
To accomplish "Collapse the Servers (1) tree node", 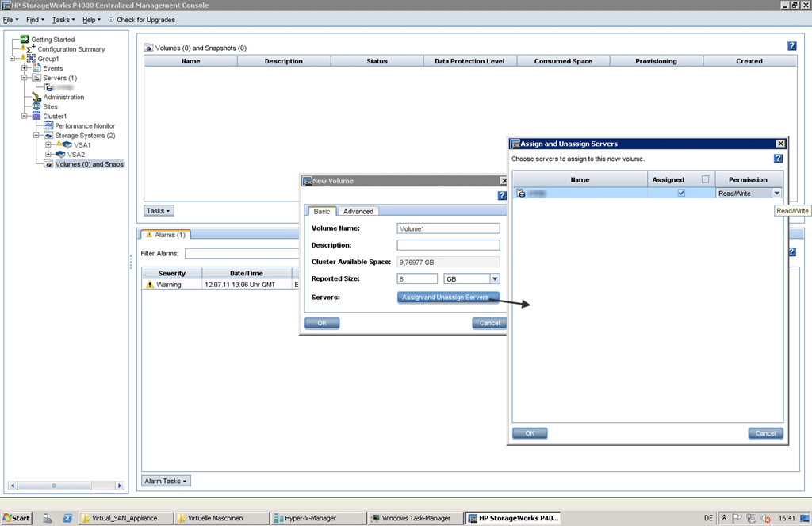I will (x=25, y=78).
